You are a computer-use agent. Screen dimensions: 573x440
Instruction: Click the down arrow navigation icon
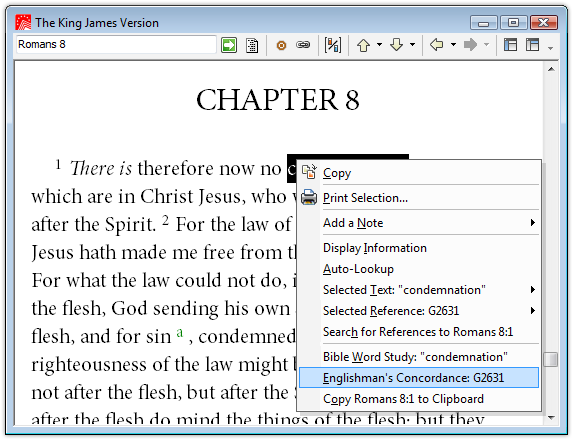396,45
